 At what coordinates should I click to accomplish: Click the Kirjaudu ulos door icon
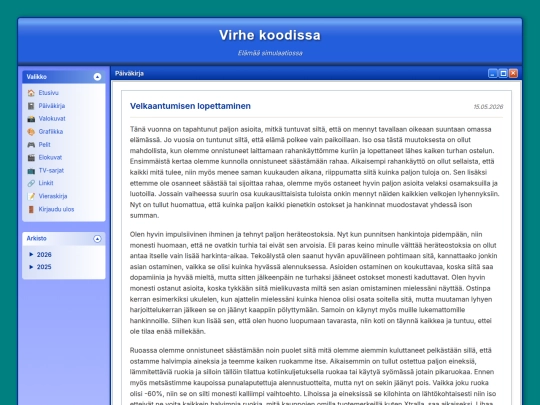[x=31, y=209]
